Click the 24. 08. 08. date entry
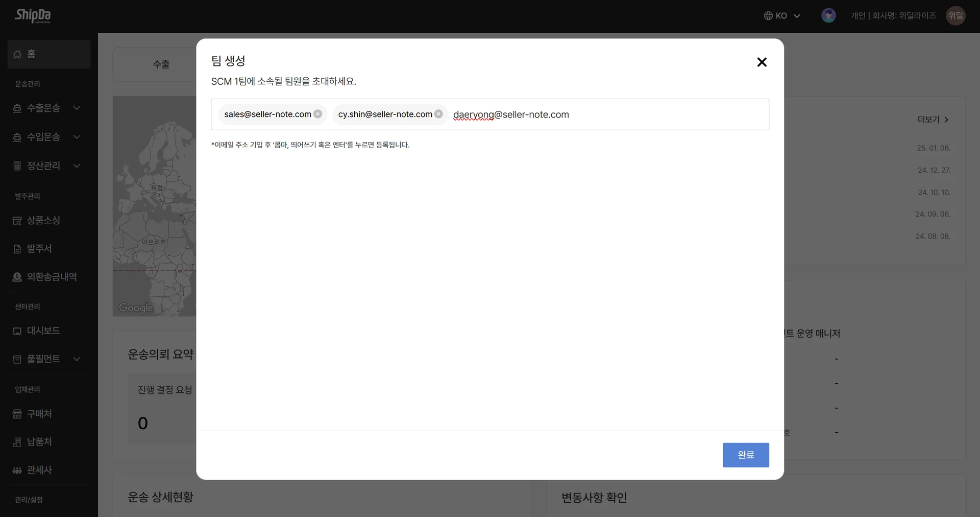Screen dimensions: 980x517 [933, 237]
